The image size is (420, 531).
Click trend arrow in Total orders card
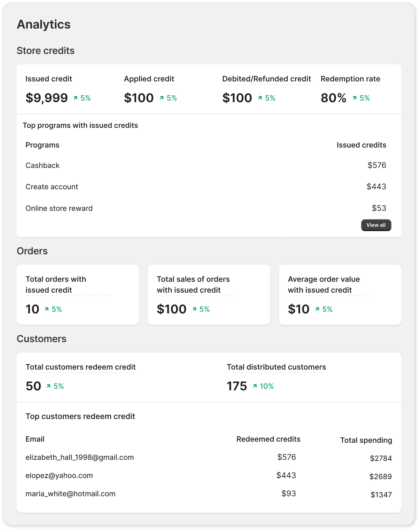pos(47,309)
